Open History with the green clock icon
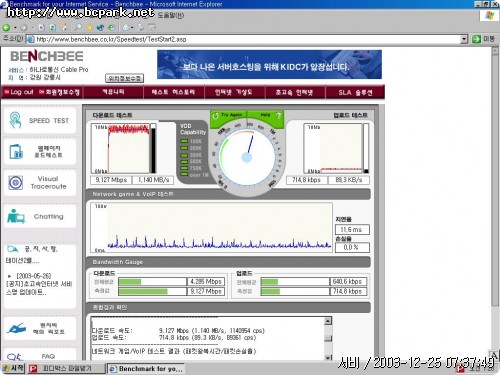Image resolution: width=500 pixels, height=375 pixels. click(x=111, y=27)
